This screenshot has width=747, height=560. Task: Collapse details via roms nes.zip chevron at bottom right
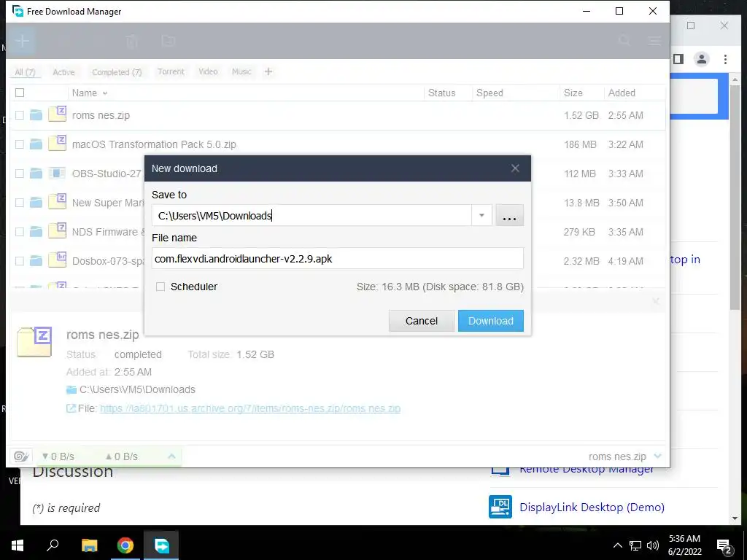pyautogui.click(x=658, y=456)
